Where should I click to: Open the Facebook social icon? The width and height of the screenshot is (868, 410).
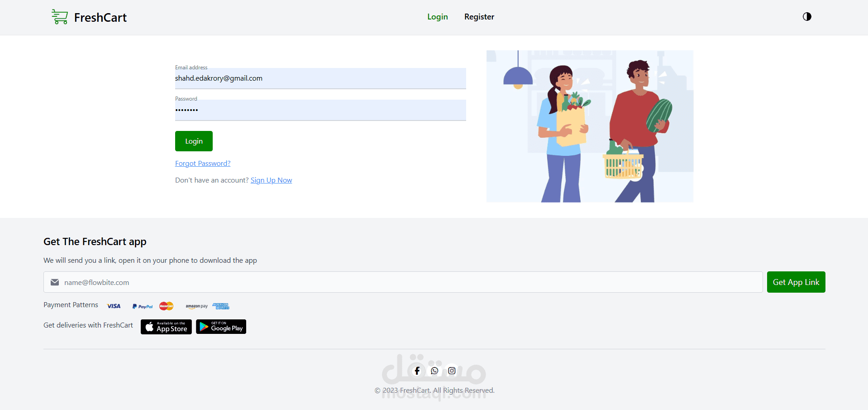point(417,371)
